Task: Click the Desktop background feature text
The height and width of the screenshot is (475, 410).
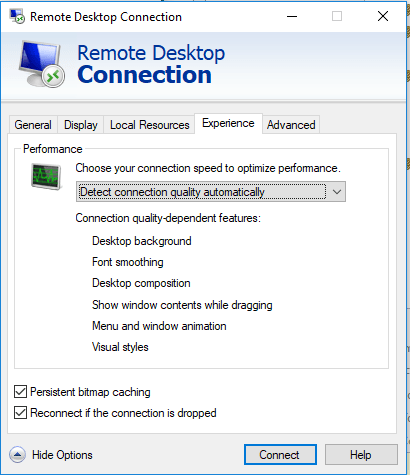Action: (x=142, y=241)
